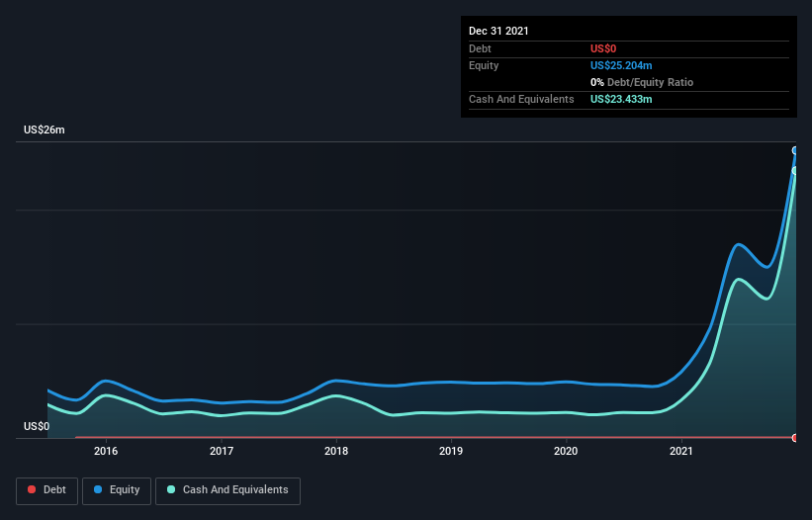Screen dimensions: 812x520
Task: Select the 2019 x-axis label
Action: coord(451,452)
